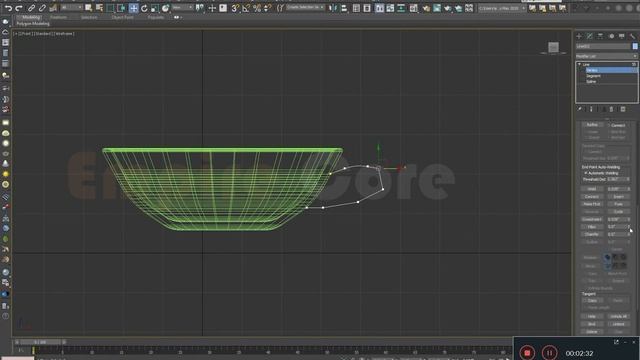
Task: Open the Populate ribbon tab
Action: [x=156, y=18]
